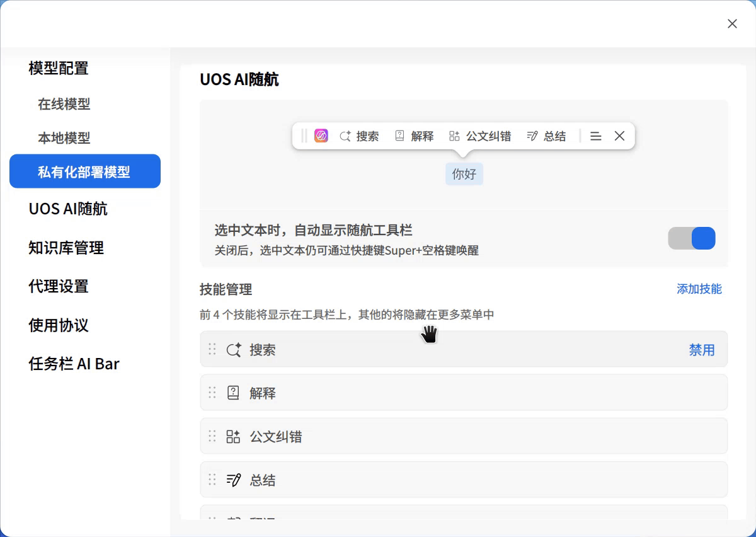Click the drag handle of 公文纠错 skill row

pyautogui.click(x=212, y=436)
